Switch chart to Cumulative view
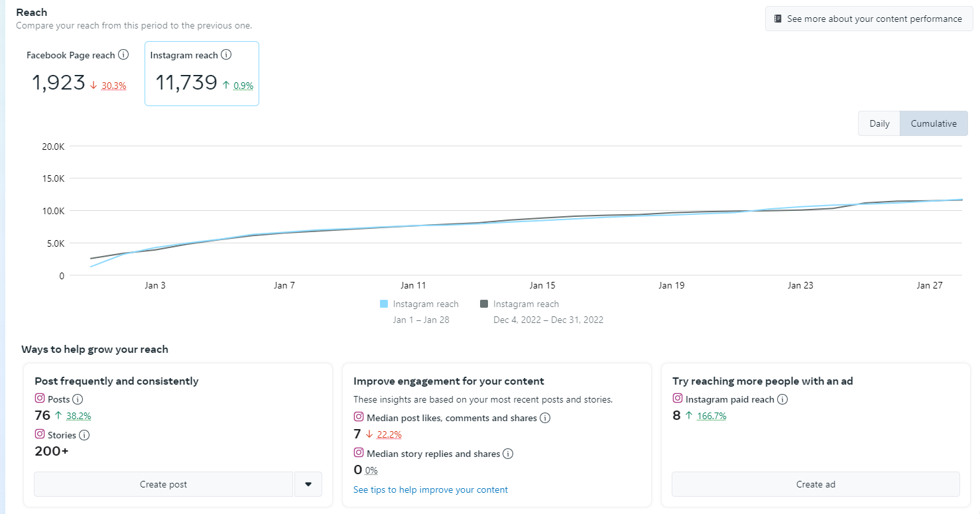The width and height of the screenshot is (980, 514). click(x=934, y=123)
